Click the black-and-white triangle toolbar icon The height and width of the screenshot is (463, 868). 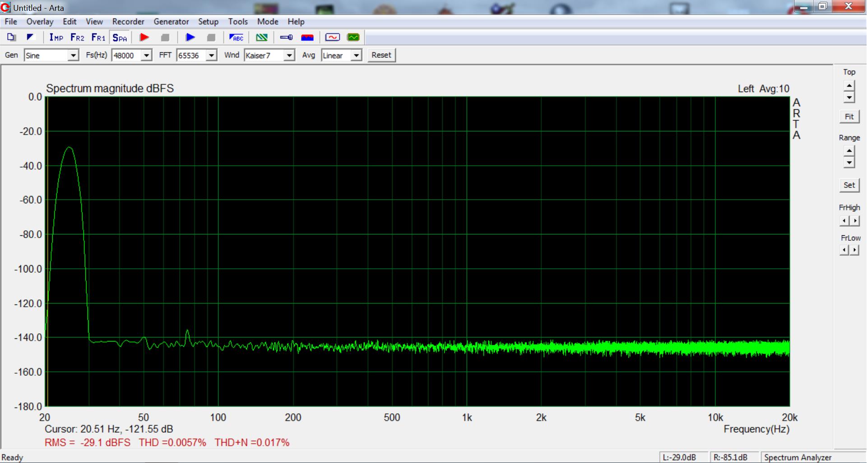click(30, 37)
